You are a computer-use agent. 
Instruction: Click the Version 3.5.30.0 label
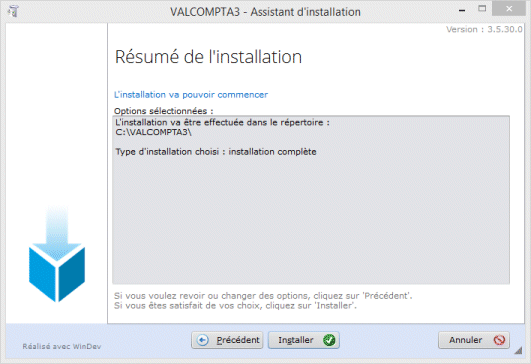point(484,29)
